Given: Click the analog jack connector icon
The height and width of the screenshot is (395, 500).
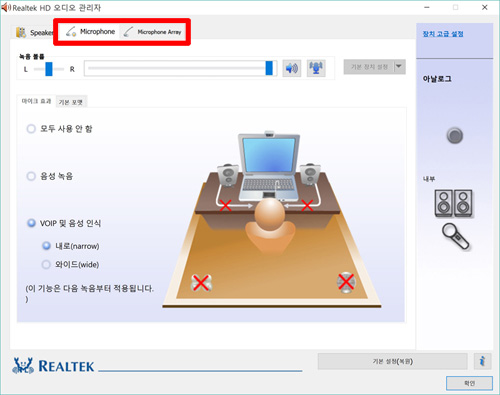Looking at the screenshot, I should click(x=455, y=136).
